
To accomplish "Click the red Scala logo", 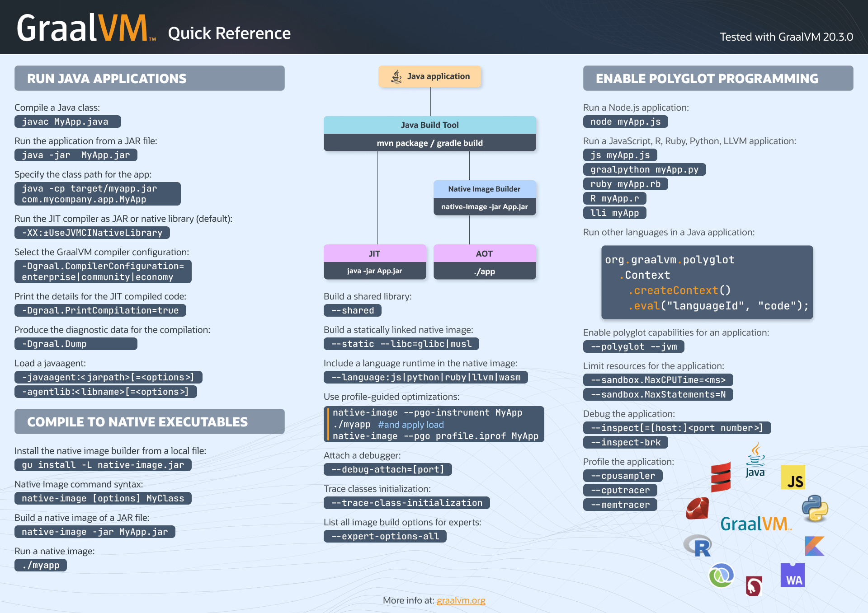I will click(721, 477).
